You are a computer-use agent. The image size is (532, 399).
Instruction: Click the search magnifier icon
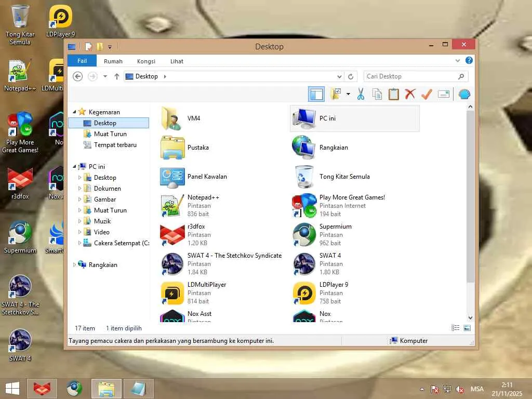[461, 76]
